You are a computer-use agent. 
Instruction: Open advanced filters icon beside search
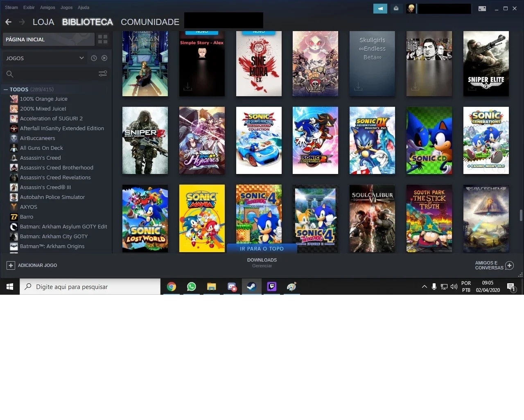(103, 74)
